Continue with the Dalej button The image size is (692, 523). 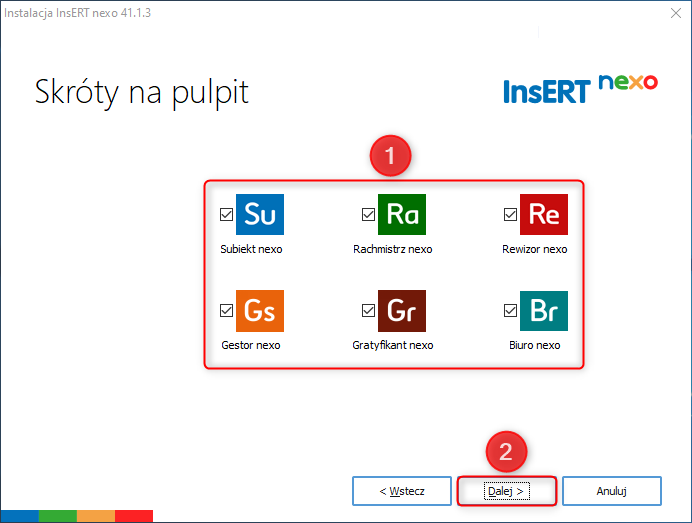point(507,491)
